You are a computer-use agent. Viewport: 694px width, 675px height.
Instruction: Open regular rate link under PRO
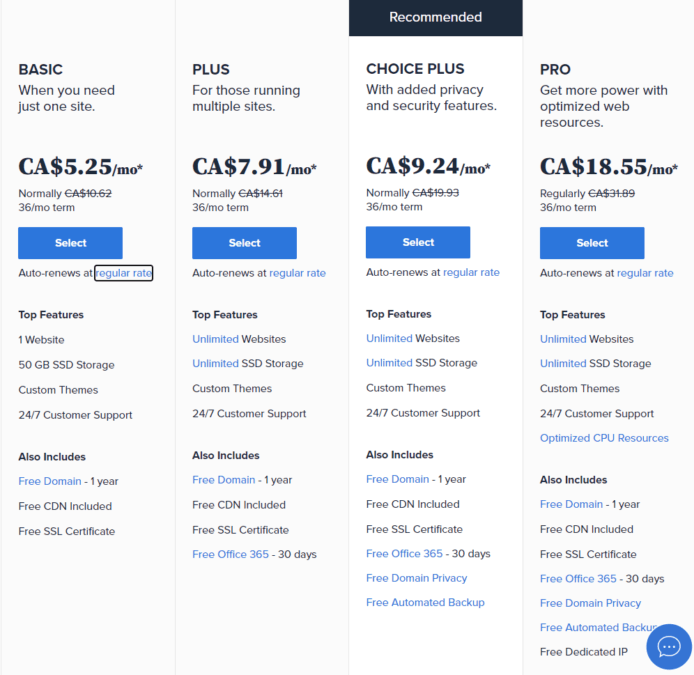point(645,273)
